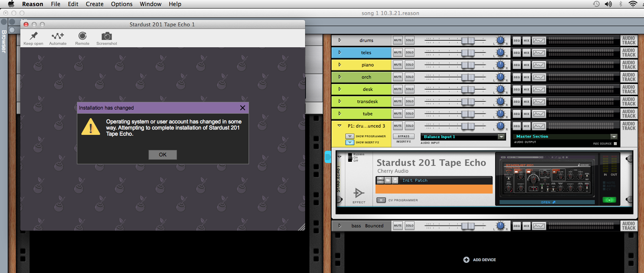Click the Screenshot camera icon
Viewport: 644px width, 273px height.
(x=107, y=36)
